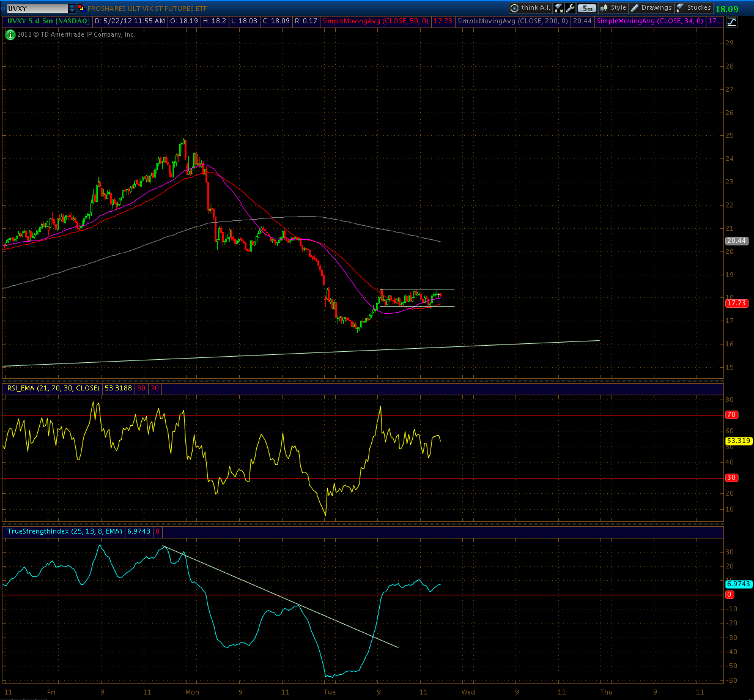Select the rising trendline below price near 16
This screenshot has height=700, width=754.
click(301, 353)
